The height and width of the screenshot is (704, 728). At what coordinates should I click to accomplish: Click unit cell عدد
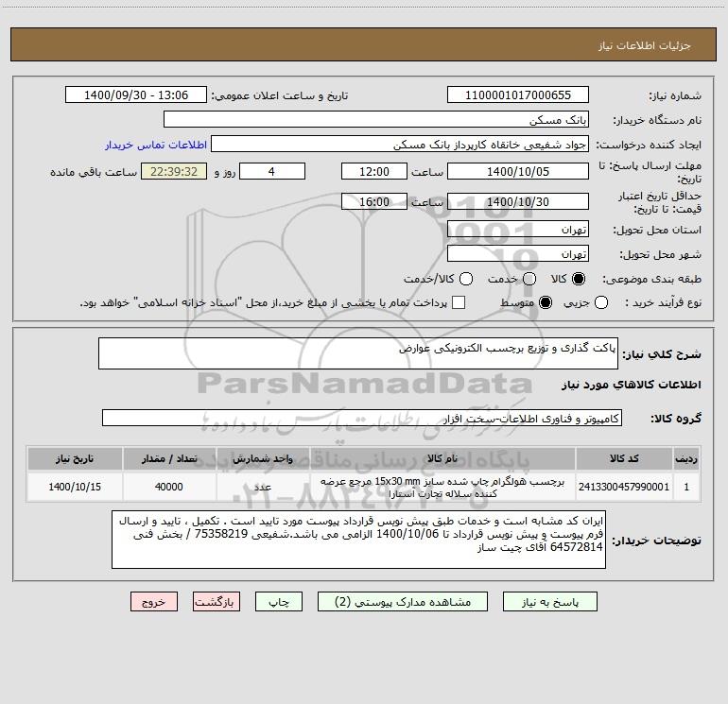263,487
